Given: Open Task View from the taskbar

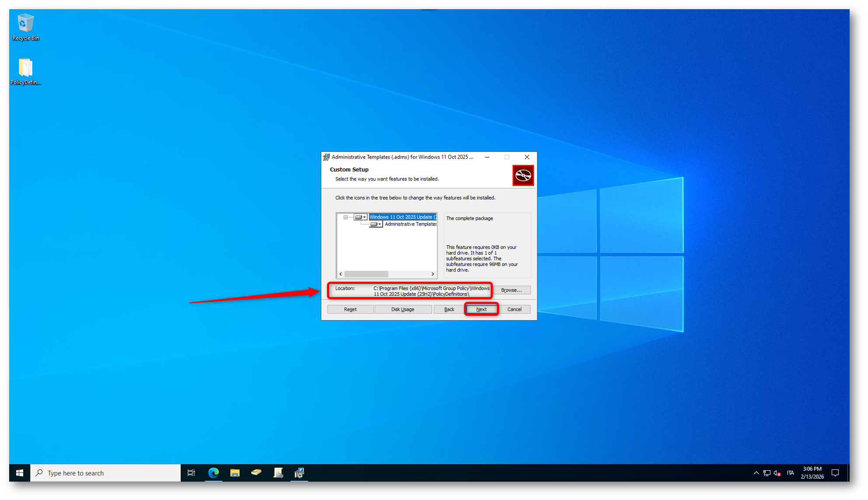Looking at the screenshot, I should pos(191,473).
